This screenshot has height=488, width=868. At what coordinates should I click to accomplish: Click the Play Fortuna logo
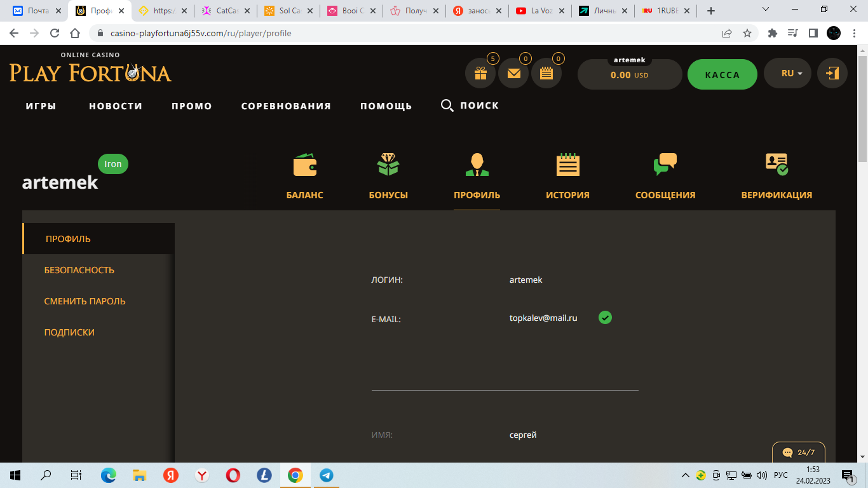pyautogui.click(x=90, y=70)
